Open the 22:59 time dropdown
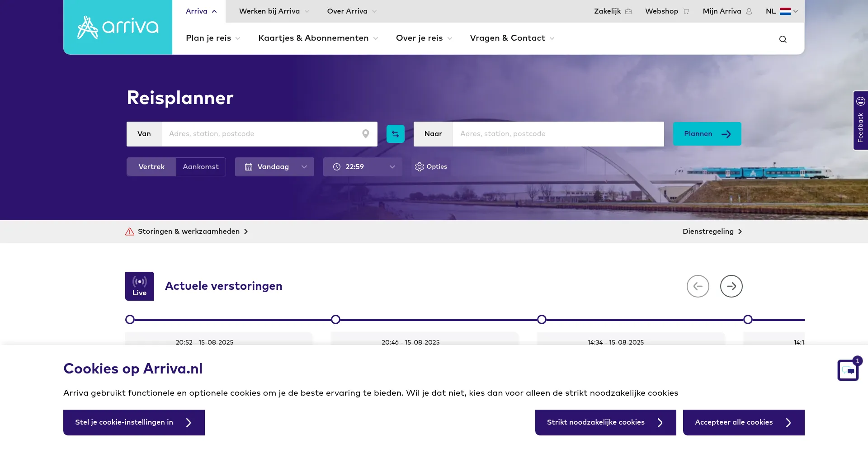 [x=363, y=167]
